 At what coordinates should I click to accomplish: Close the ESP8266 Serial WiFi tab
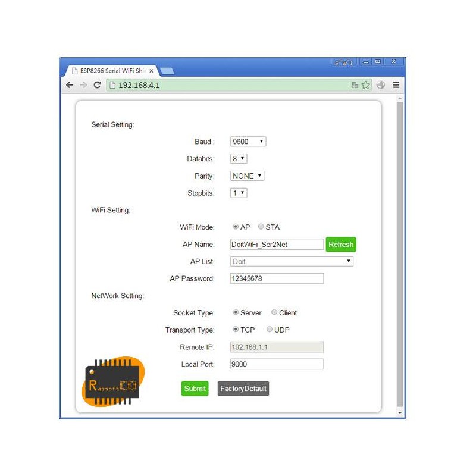[151, 71]
